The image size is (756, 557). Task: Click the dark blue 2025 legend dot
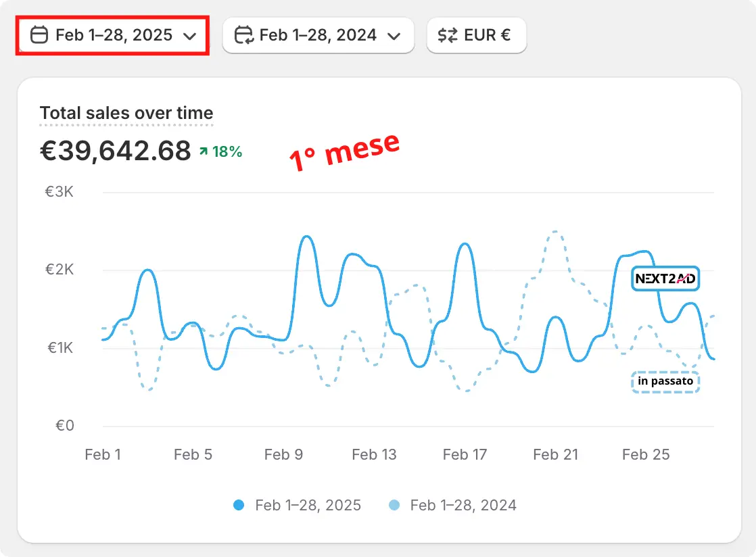239,505
